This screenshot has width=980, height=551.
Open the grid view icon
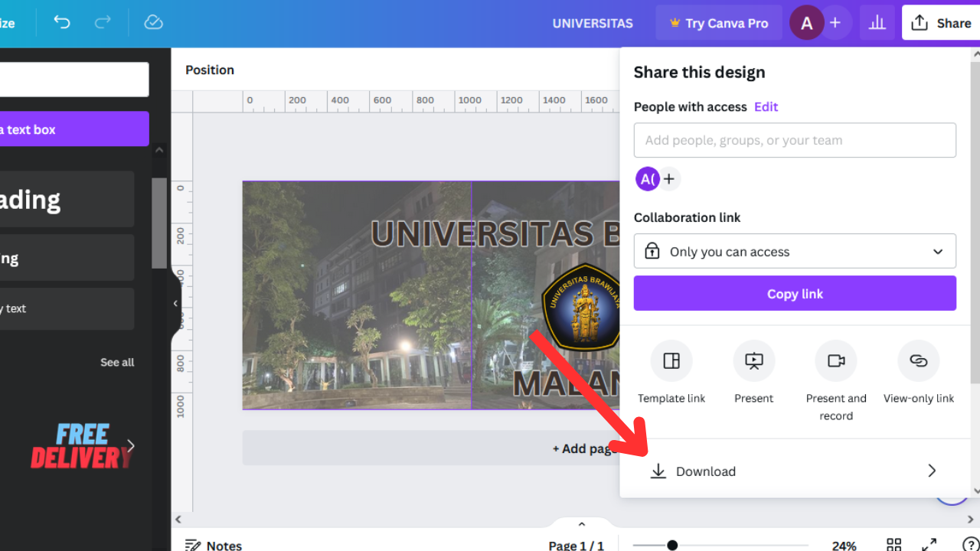pos(893,545)
